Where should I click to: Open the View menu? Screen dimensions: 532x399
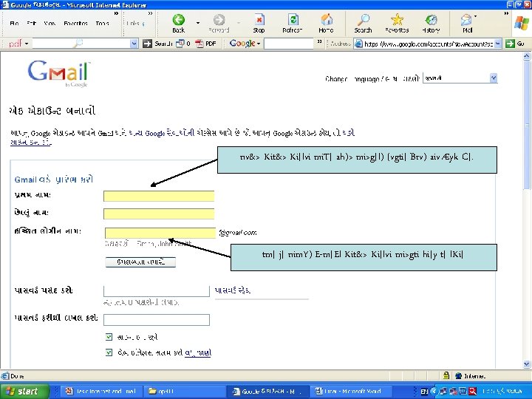(x=50, y=23)
